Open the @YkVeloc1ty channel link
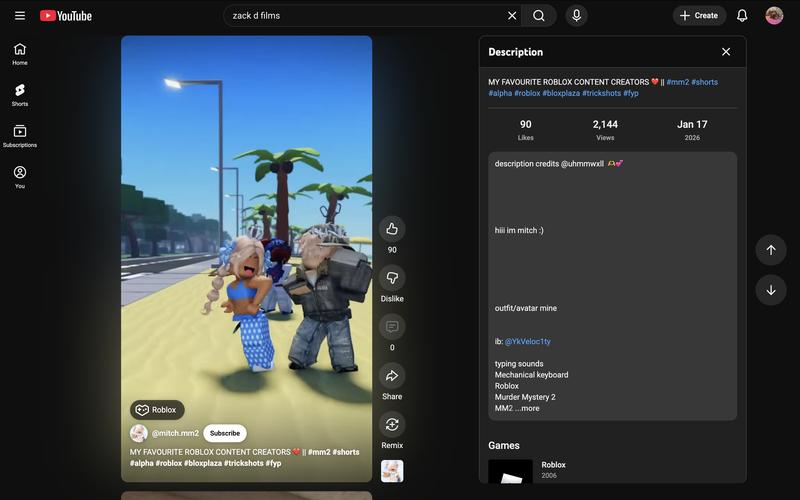Screen dimensions: 800x500 (x=528, y=342)
